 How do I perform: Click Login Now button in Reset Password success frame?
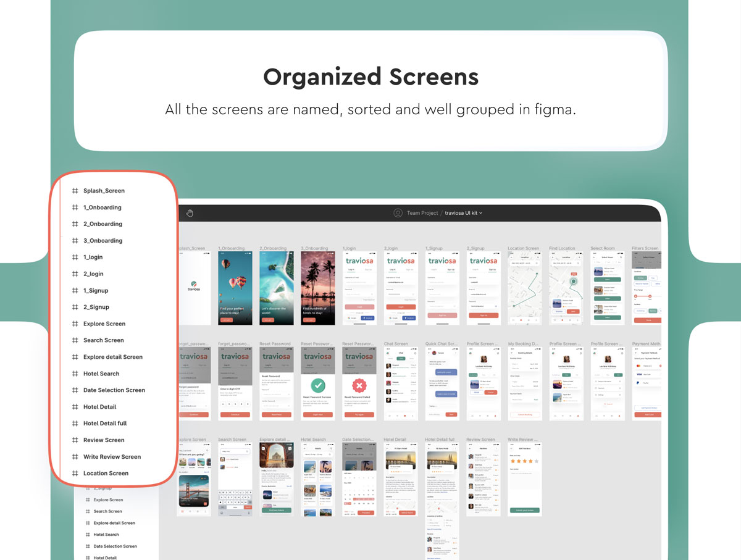tap(318, 415)
